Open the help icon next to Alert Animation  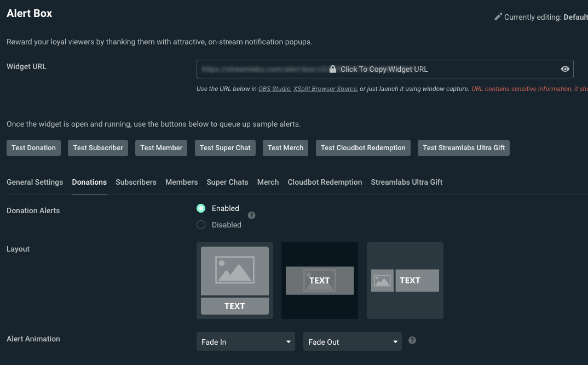click(412, 340)
